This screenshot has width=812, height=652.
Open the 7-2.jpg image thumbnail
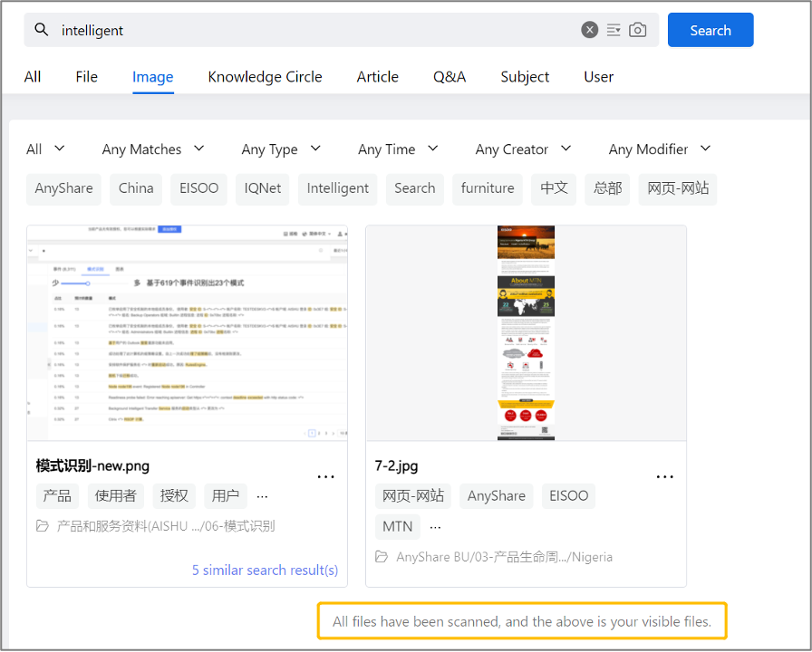click(526, 333)
